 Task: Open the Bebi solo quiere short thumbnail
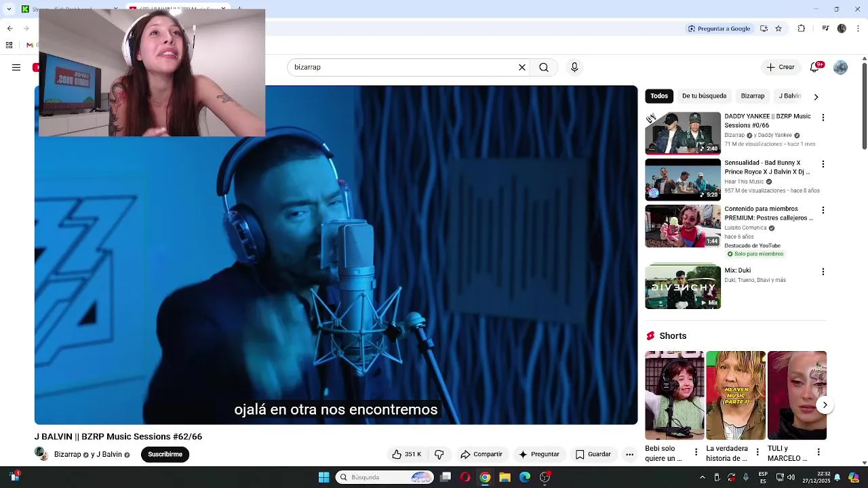[x=675, y=395]
